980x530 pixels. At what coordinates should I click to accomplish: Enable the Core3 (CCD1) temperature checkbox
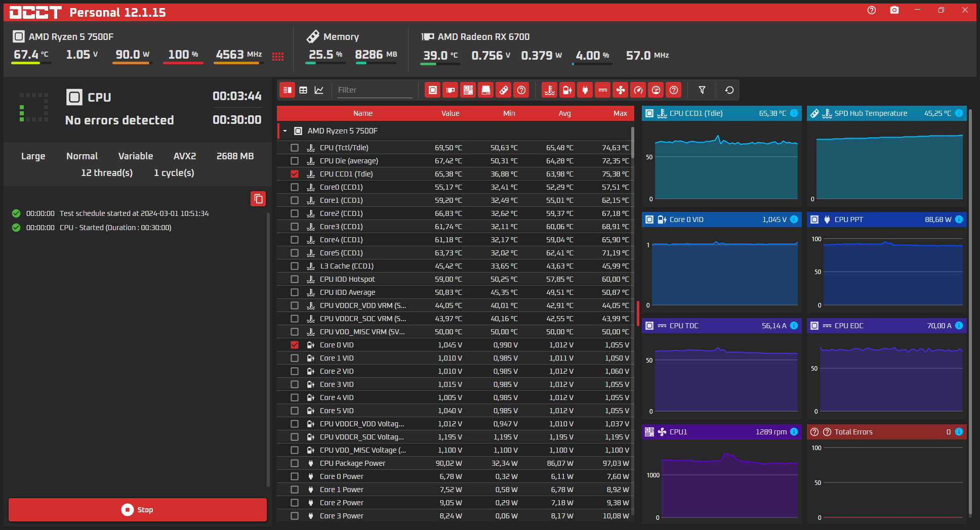(x=295, y=227)
